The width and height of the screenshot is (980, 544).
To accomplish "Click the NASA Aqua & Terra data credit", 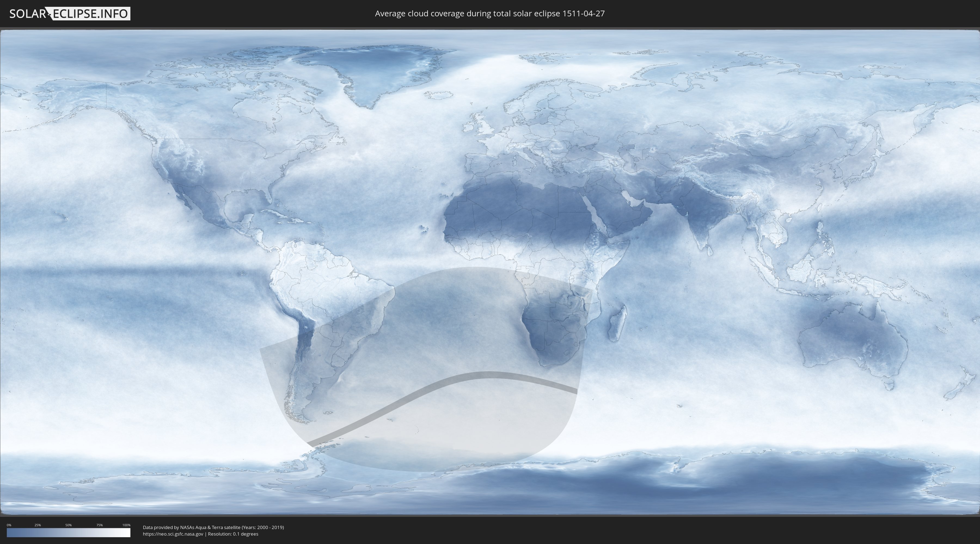I will tap(213, 527).
